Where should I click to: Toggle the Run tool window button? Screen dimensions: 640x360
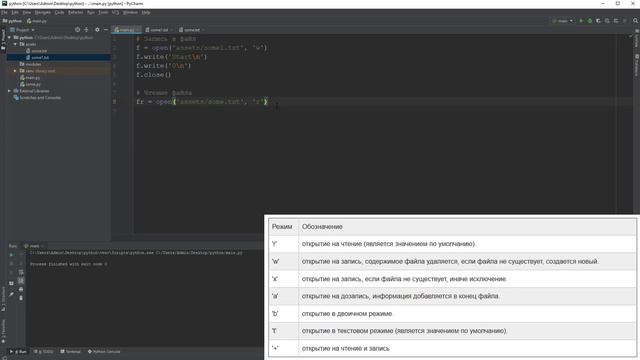click(18, 351)
